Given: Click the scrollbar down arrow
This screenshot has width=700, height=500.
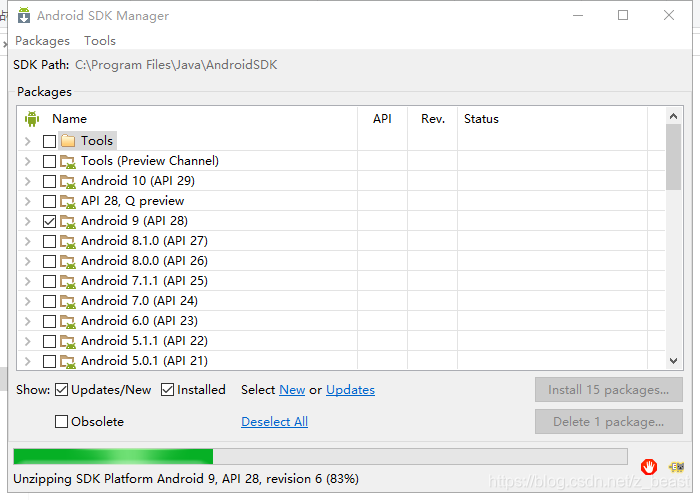Looking at the screenshot, I should click(673, 361).
